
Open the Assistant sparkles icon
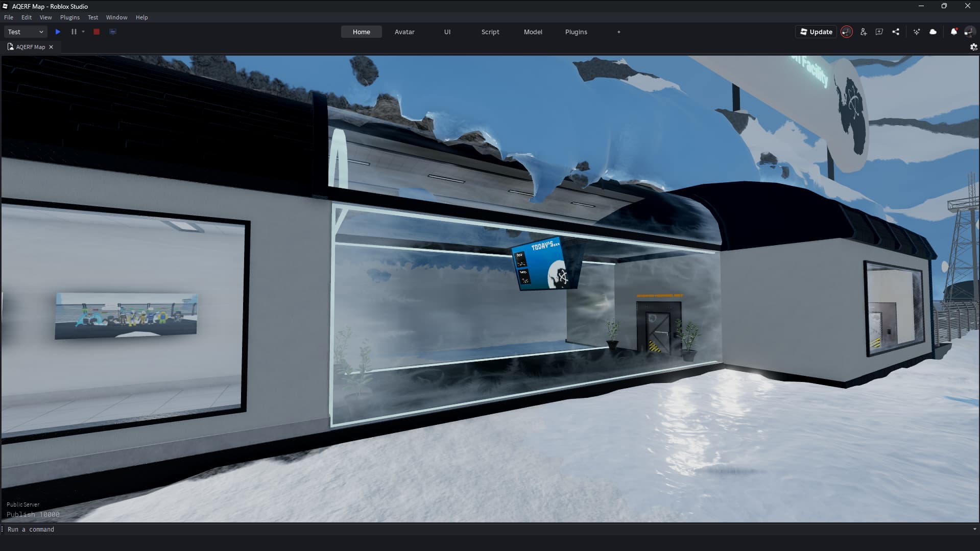point(917,32)
